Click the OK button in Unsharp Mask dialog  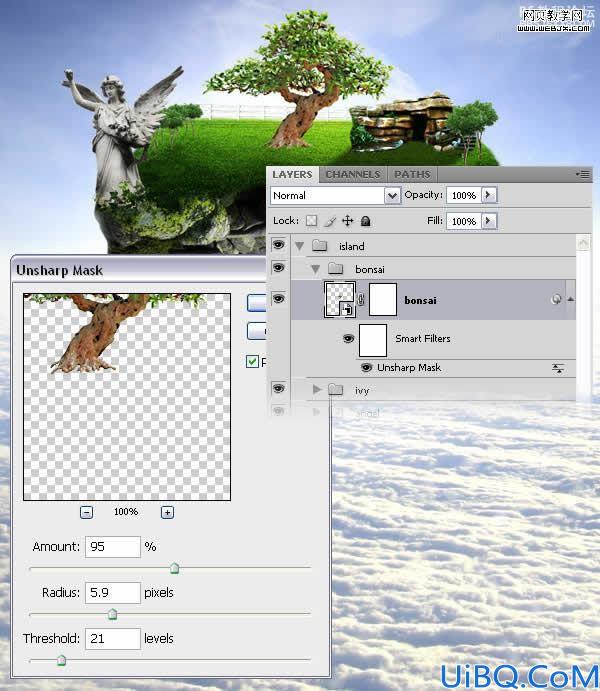coord(257,303)
